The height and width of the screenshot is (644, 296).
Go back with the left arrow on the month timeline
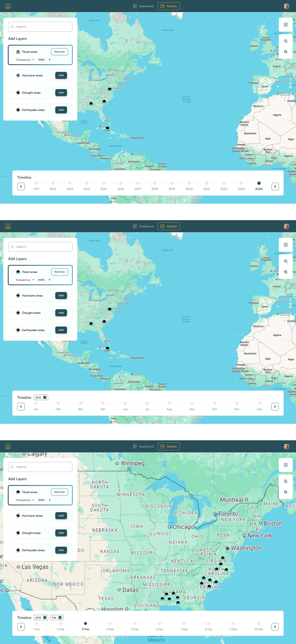[21, 407]
